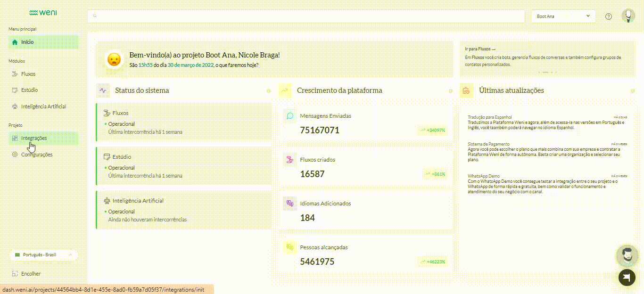The width and height of the screenshot is (644, 294).
Task: Click the Weni logo
Action: (x=43, y=13)
